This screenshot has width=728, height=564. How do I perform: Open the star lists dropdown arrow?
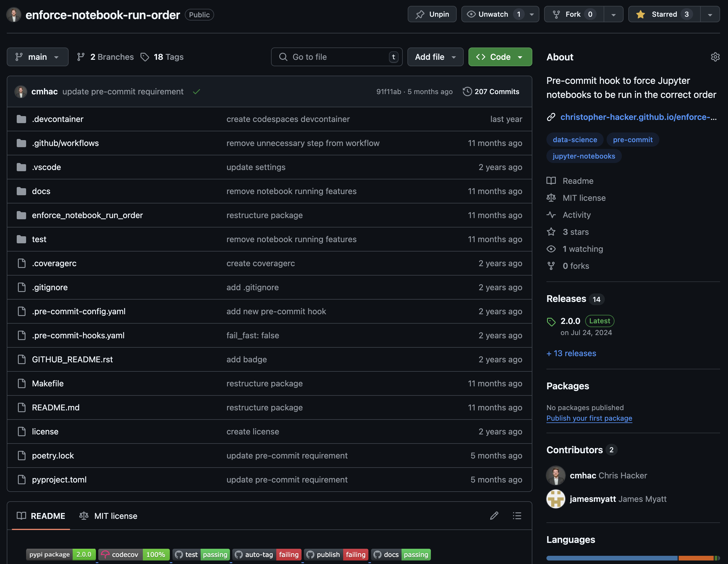(x=710, y=14)
